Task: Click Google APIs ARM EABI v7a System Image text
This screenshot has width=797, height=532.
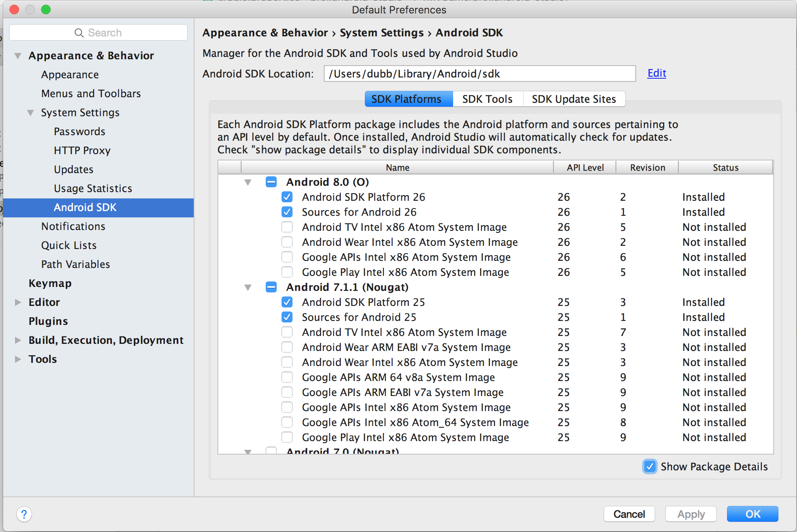Action: (x=403, y=392)
